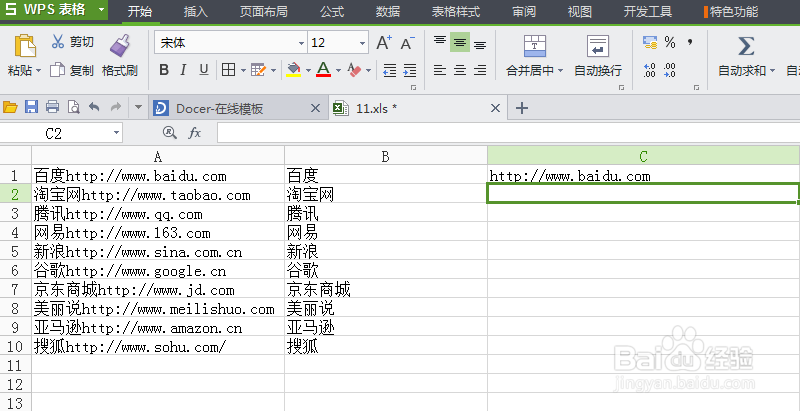
Task: Print using the printer icon
Action: point(53,107)
